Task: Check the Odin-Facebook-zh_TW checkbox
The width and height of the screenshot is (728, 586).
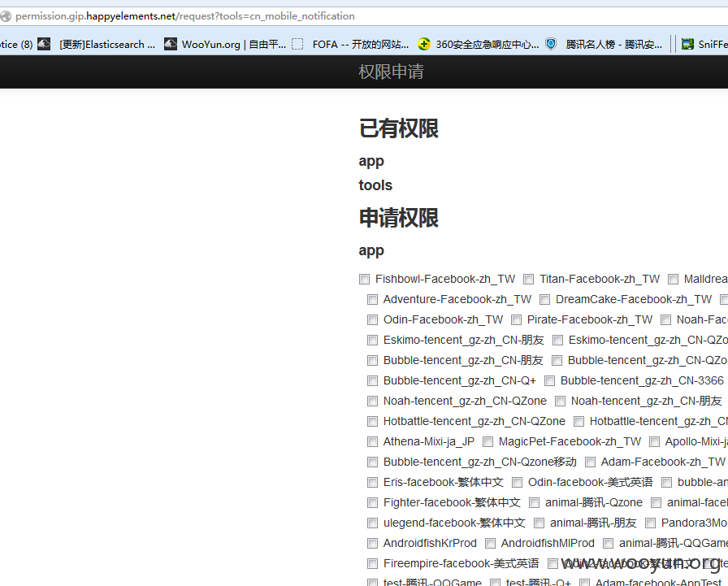Action: point(372,320)
